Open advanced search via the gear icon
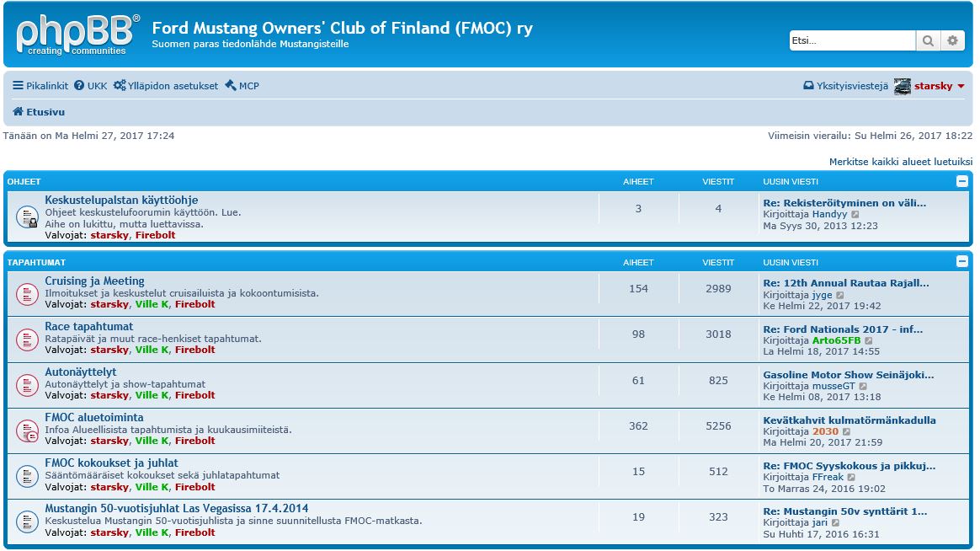Image resolution: width=980 pixels, height=551 pixels. (x=952, y=40)
